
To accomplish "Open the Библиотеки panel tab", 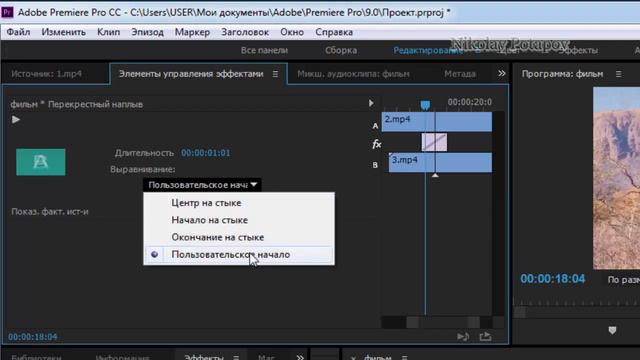I will tap(36, 357).
